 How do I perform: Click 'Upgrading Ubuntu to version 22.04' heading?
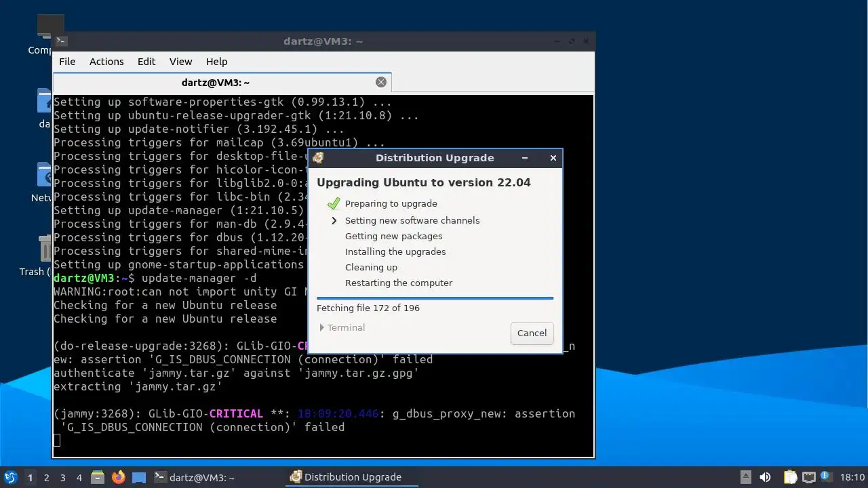click(x=424, y=182)
